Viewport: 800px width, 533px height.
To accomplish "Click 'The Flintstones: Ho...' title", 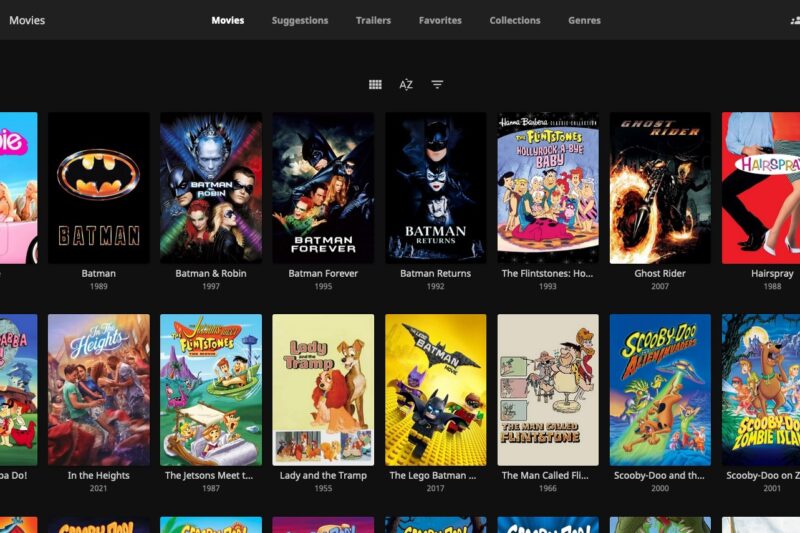I will (547, 273).
